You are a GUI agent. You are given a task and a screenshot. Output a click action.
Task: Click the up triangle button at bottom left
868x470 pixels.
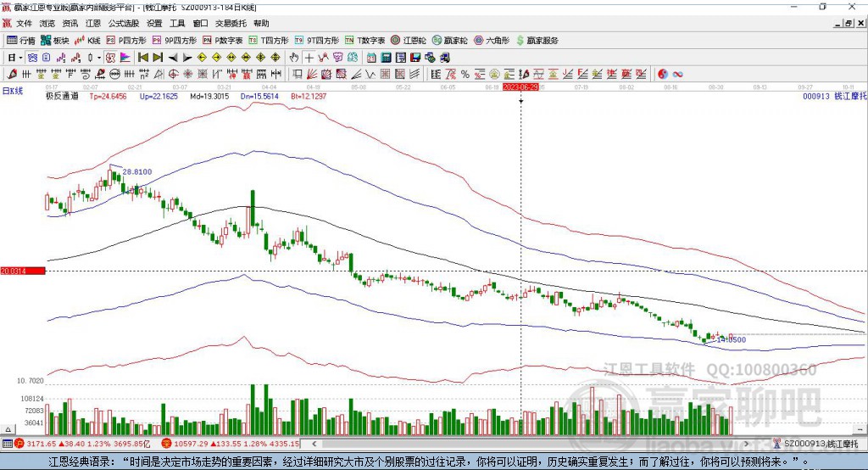[8, 429]
